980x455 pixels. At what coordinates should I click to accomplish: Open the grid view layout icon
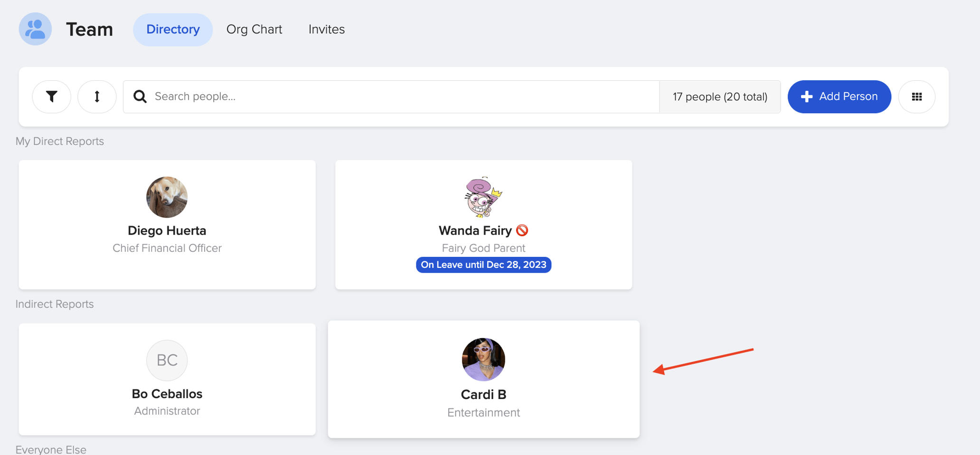pyautogui.click(x=917, y=96)
